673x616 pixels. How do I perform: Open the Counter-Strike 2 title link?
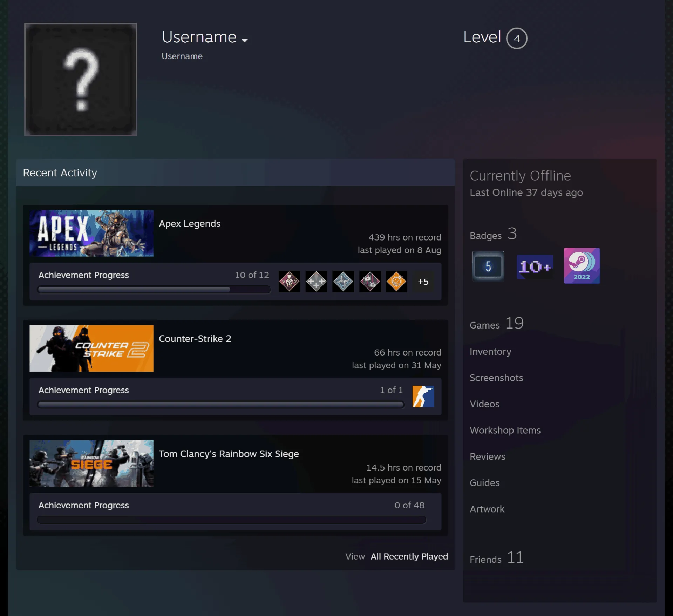(195, 339)
